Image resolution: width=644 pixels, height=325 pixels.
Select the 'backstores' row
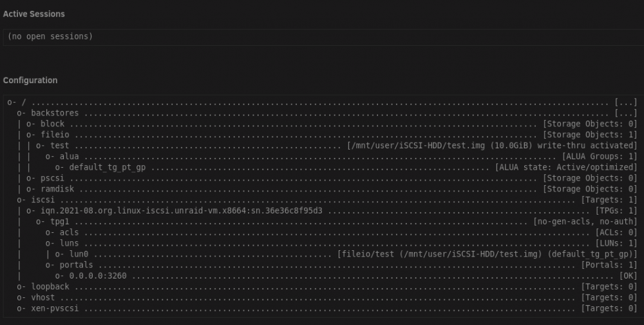pos(327,113)
